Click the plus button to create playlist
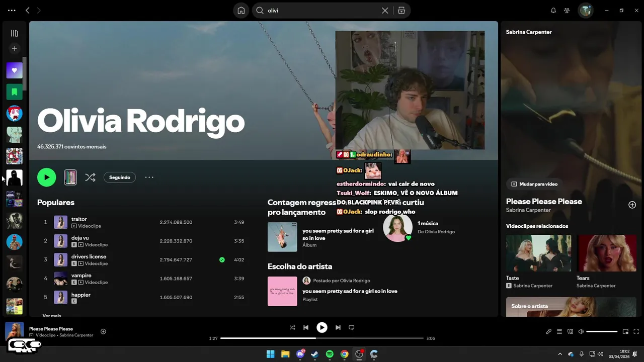 (14, 49)
